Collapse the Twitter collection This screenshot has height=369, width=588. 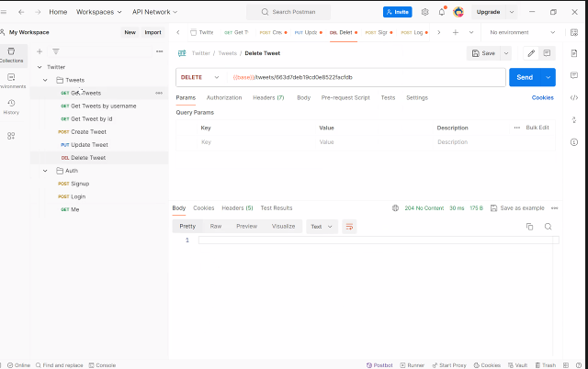click(x=40, y=67)
